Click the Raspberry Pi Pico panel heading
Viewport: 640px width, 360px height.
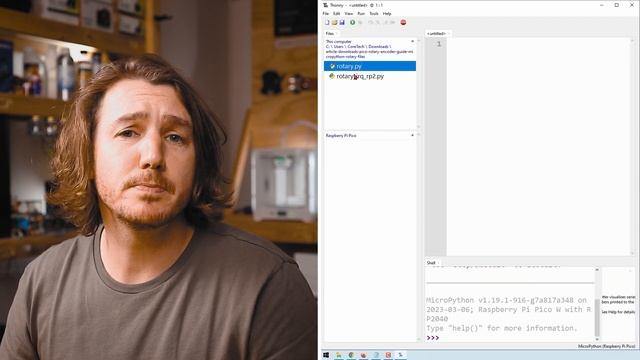tap(341, 136)
